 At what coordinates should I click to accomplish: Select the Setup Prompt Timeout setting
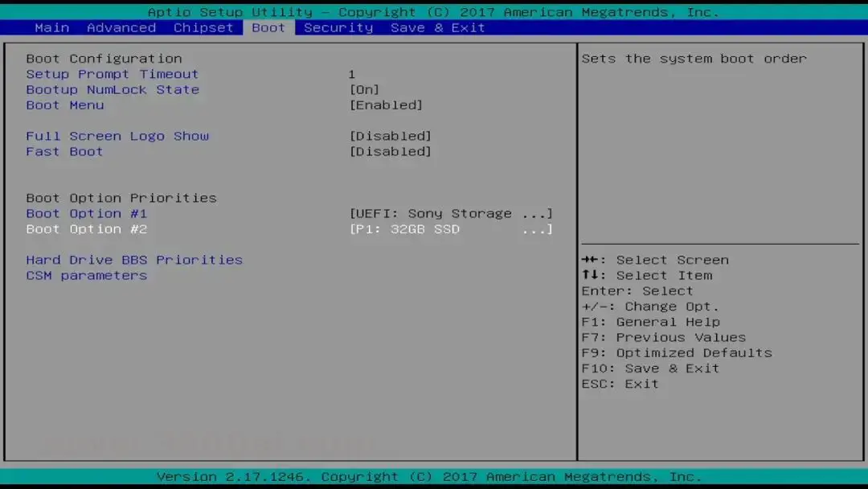pyautogui.click(x=112, y=74)
